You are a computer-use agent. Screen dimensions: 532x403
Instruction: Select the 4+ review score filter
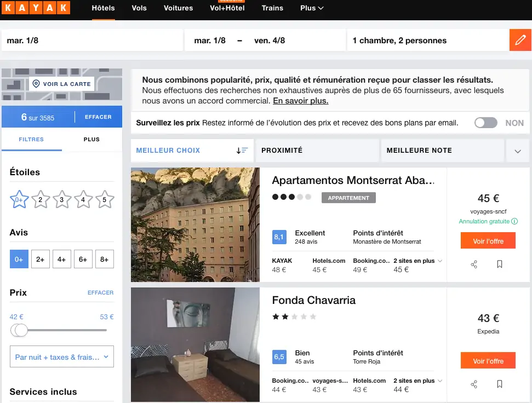click(62, 260)
